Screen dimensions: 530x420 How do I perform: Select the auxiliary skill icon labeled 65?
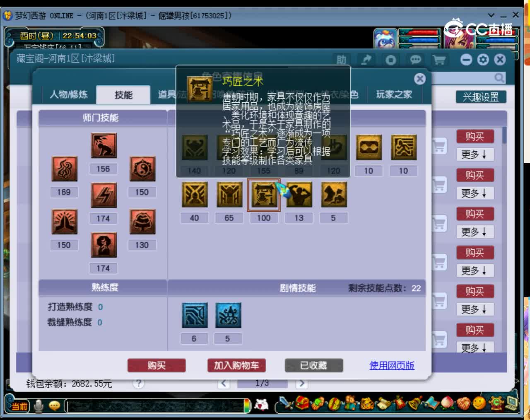[229, 194]
